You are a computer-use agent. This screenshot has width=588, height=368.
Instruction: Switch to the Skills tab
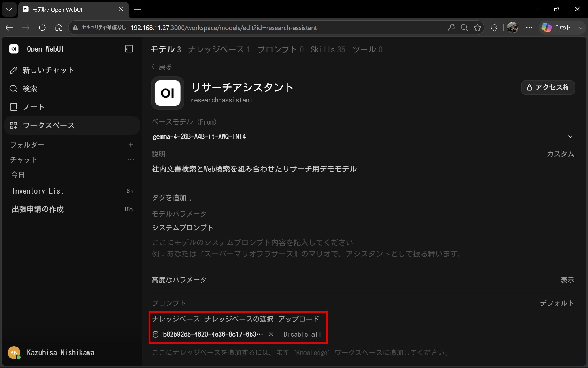pos(328,49)
